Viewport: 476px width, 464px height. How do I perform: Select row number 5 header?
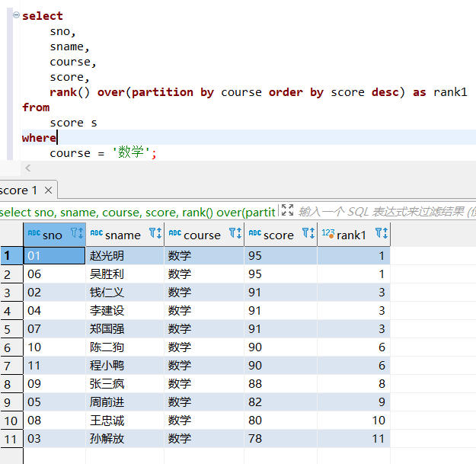click(x=11, y=329)
